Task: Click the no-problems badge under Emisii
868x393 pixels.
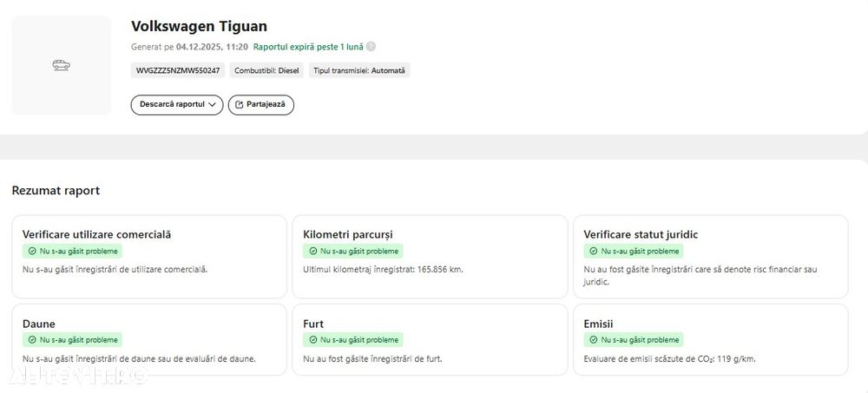Action: (634, 340)
